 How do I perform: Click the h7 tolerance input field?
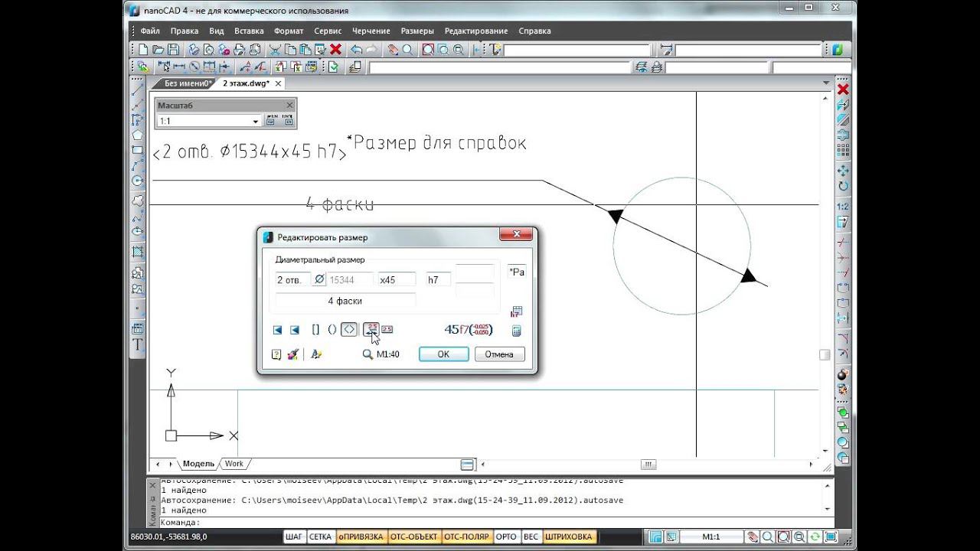[437, 280]
